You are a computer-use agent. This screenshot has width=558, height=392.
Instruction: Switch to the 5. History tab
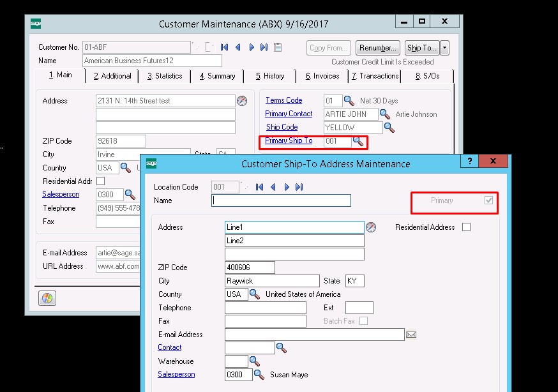(x=270, y=76)
